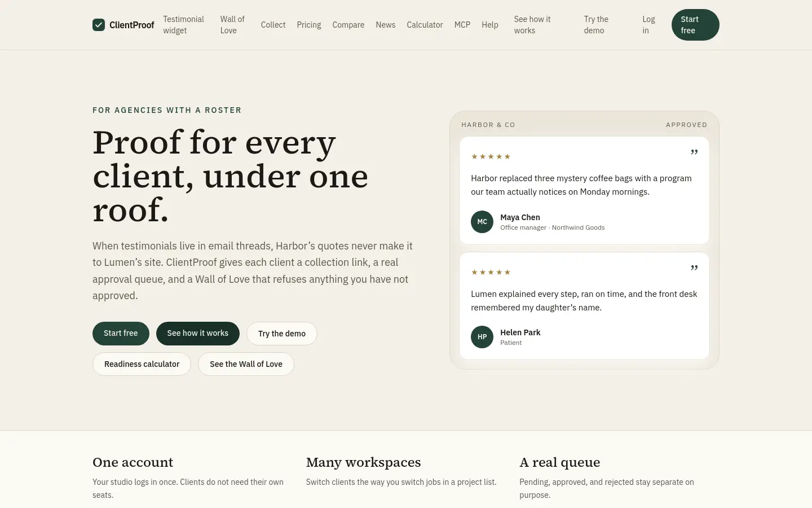Click the quote mark on Helen Park's card
Screen dimensions: 812x508
tap(694, 268)
